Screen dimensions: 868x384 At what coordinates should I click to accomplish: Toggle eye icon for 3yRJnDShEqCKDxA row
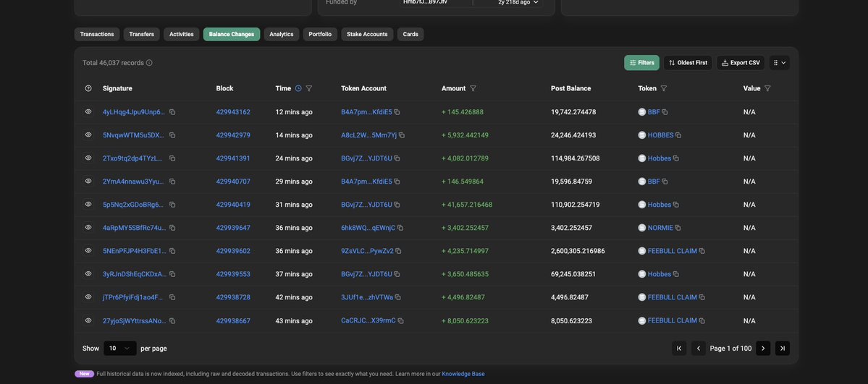pyautogui.click(x=88, y=275)
